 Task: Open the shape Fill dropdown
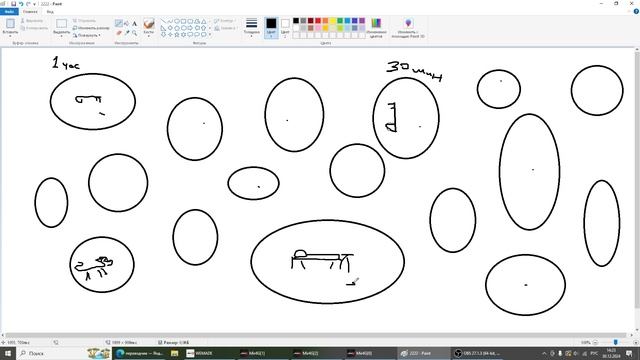click(225, 28)
